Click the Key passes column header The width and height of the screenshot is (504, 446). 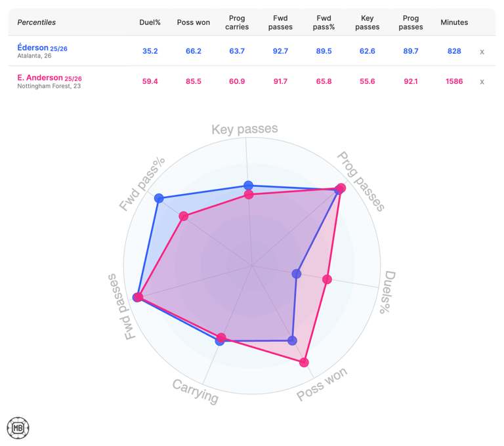click(367, 22)
